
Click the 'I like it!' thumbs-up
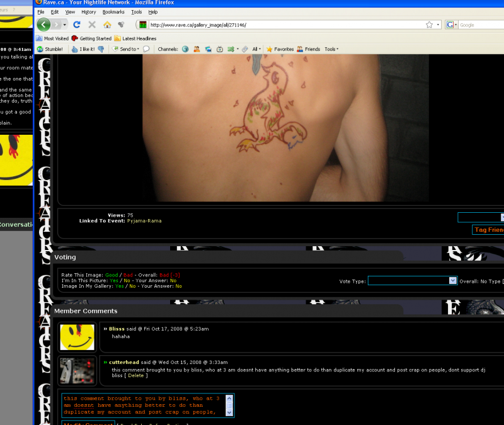(83, 49)
